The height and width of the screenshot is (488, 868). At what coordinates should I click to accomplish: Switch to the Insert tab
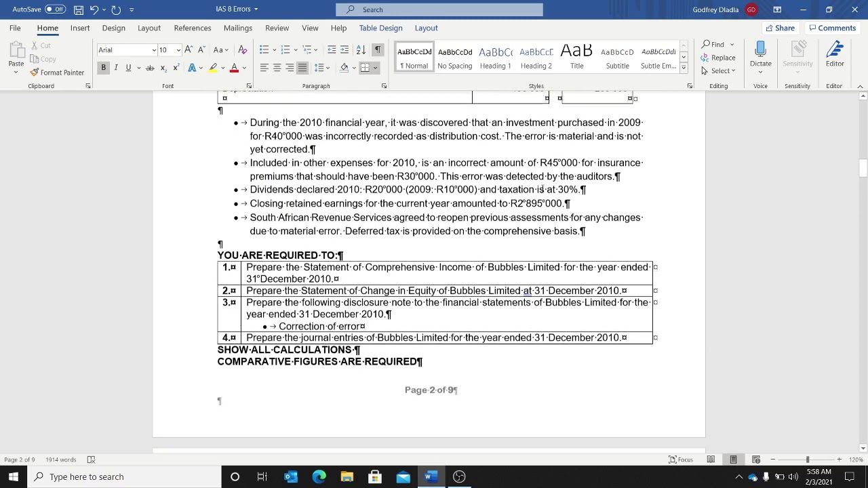pyautogui.click(x=80, y=28)
